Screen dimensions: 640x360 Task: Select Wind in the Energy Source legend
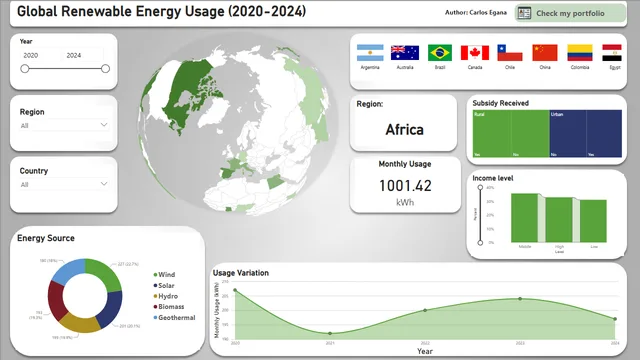164,275
